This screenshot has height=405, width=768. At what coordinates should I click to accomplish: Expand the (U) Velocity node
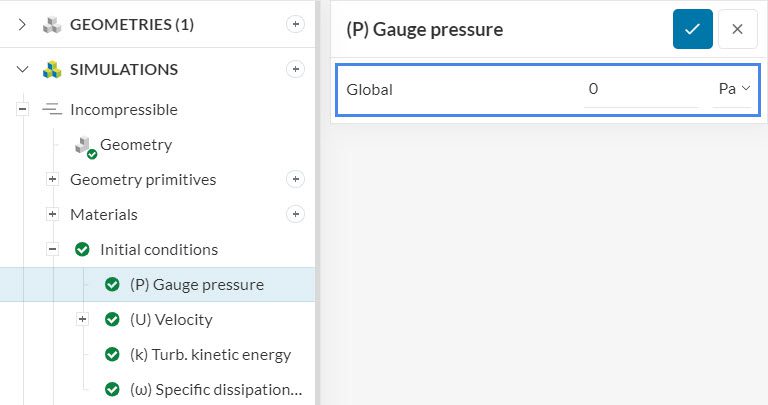click(83, 319)
